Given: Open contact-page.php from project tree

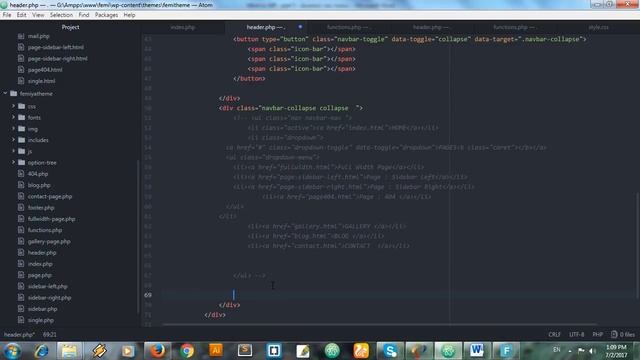Looking at the screenshot, I should click(50, 196).
